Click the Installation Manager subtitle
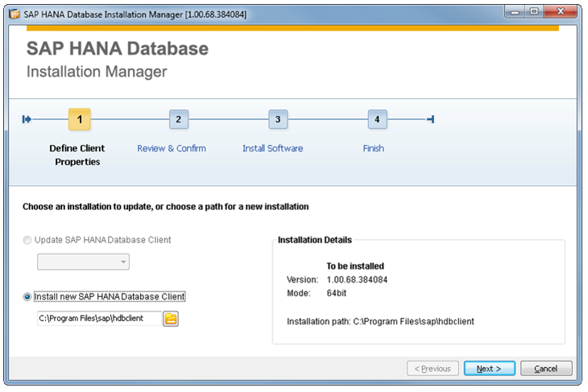The image size is (588, 392). click(x=97, y=72)
